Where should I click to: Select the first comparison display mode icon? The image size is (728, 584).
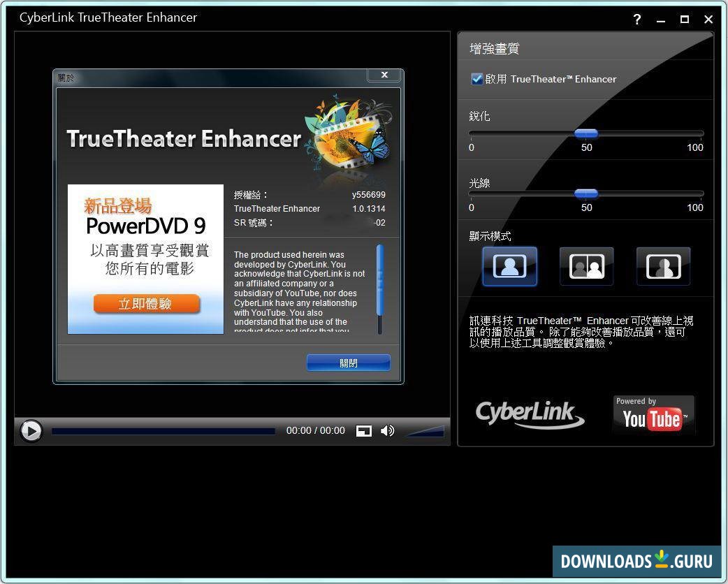click(509, 266)
